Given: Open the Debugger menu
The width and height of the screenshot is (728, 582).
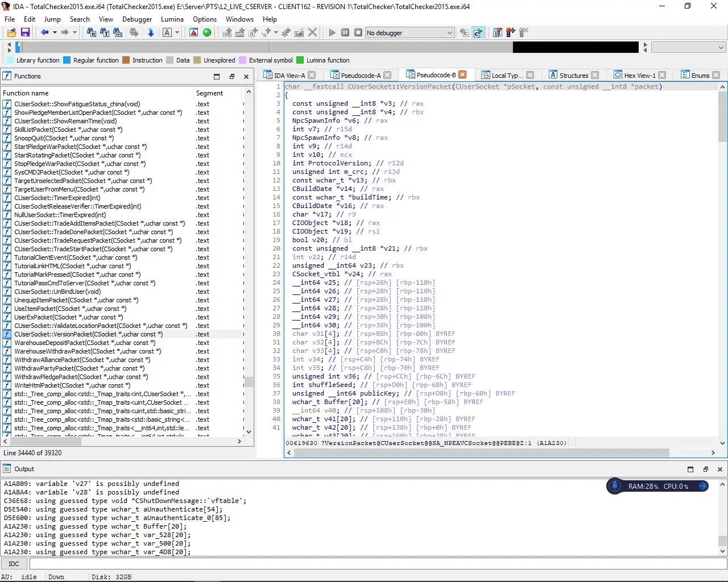Looking at the screenshot, I should click(x=137, y=19).
